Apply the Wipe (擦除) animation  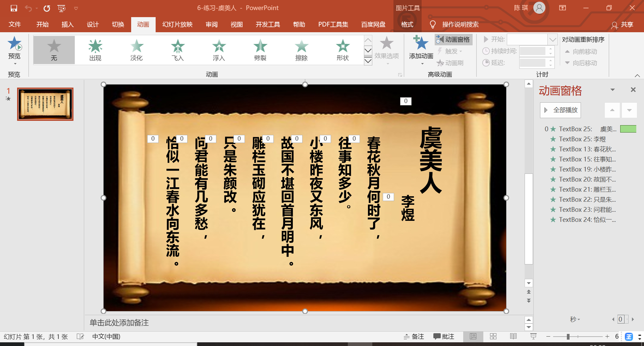[x=302, y=50]
